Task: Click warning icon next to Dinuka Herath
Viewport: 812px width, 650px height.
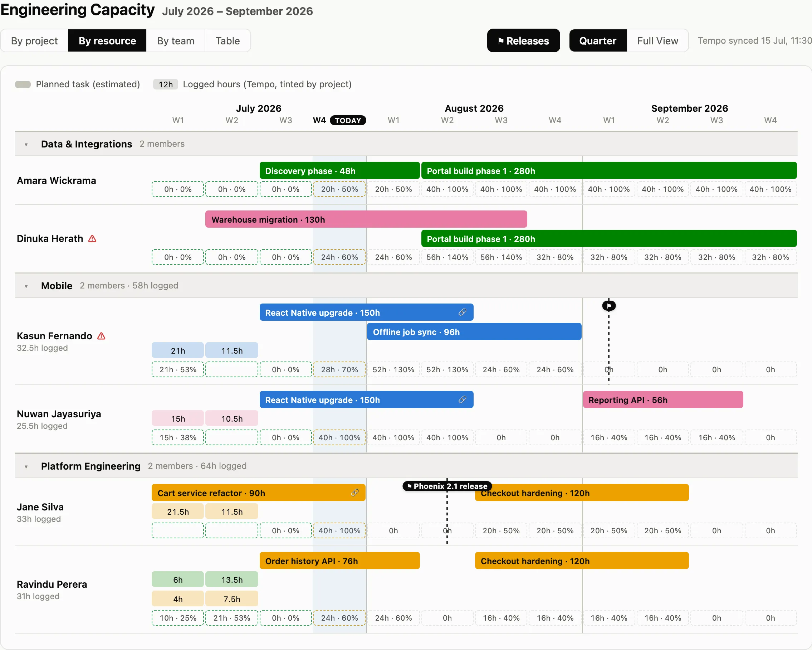Action: (92, 238)
